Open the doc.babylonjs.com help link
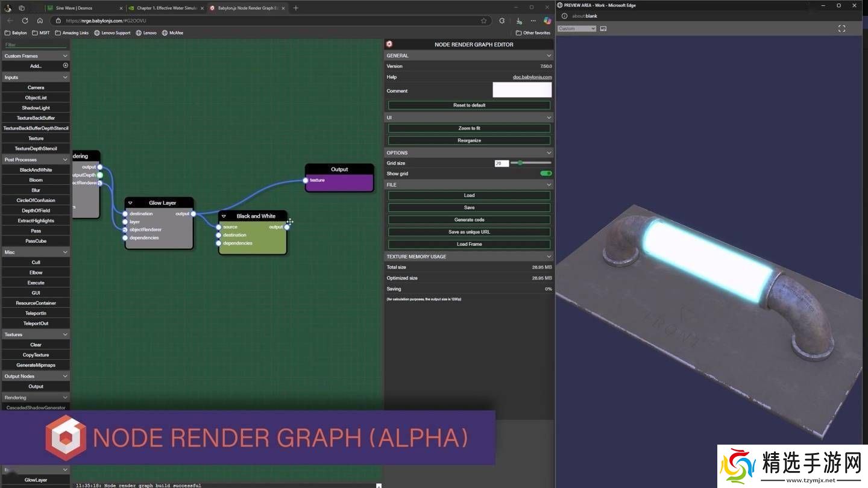 coord(532,77)
